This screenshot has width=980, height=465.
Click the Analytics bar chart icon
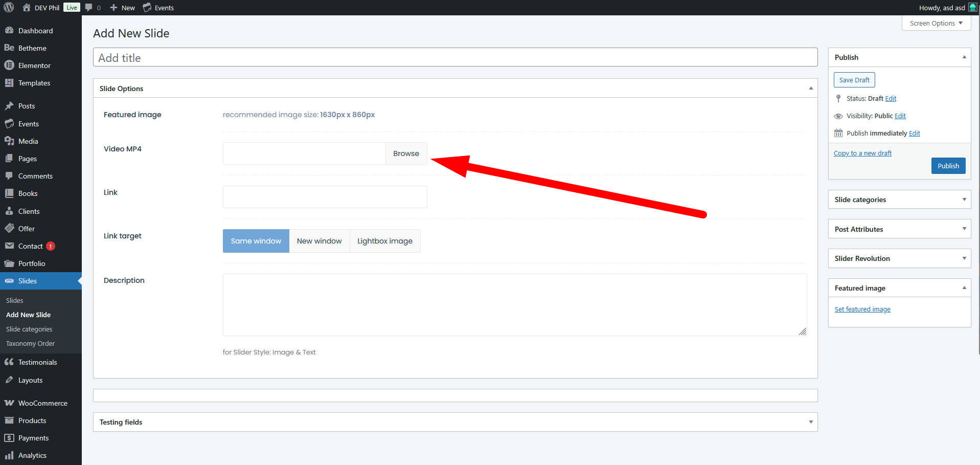coord(9,455)
